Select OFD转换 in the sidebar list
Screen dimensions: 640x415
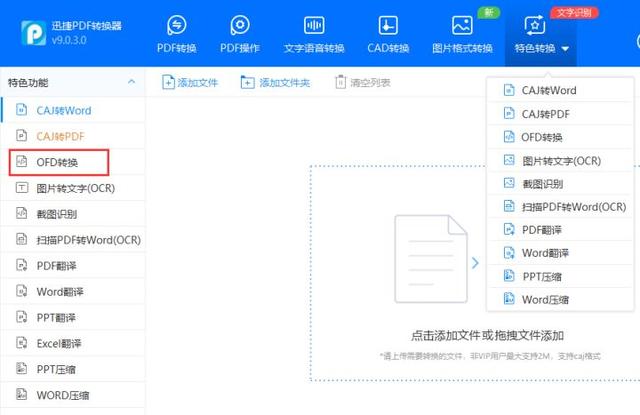pos(73,162)
